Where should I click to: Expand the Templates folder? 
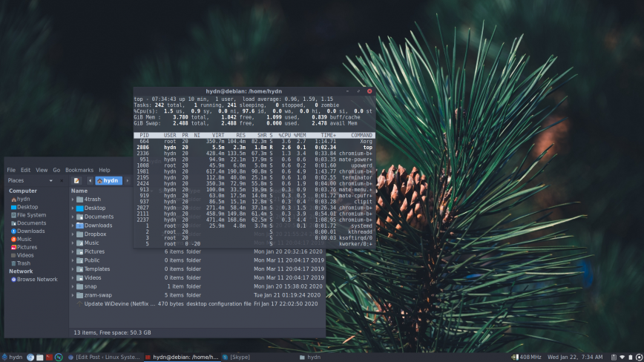tap(73, 269)
